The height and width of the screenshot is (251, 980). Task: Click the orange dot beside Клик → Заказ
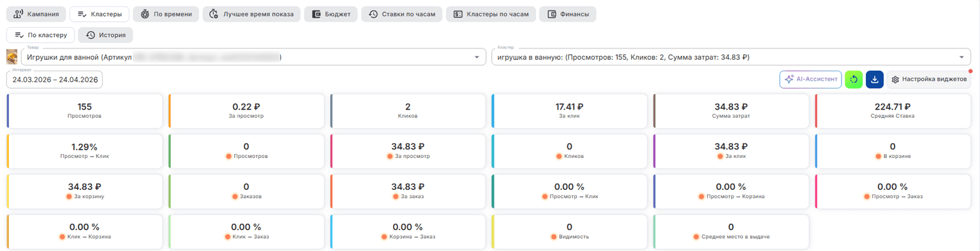coord(227,236)
